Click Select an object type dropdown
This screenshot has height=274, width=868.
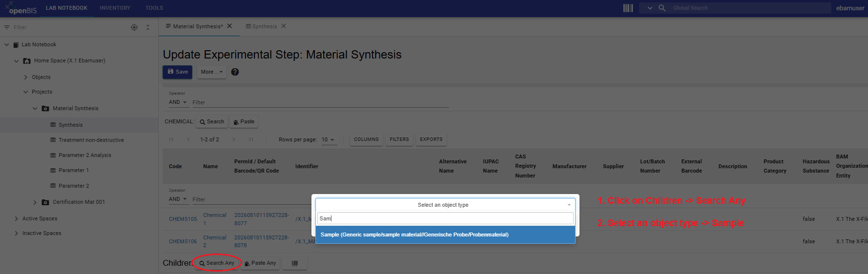click(x=445, y=205)
